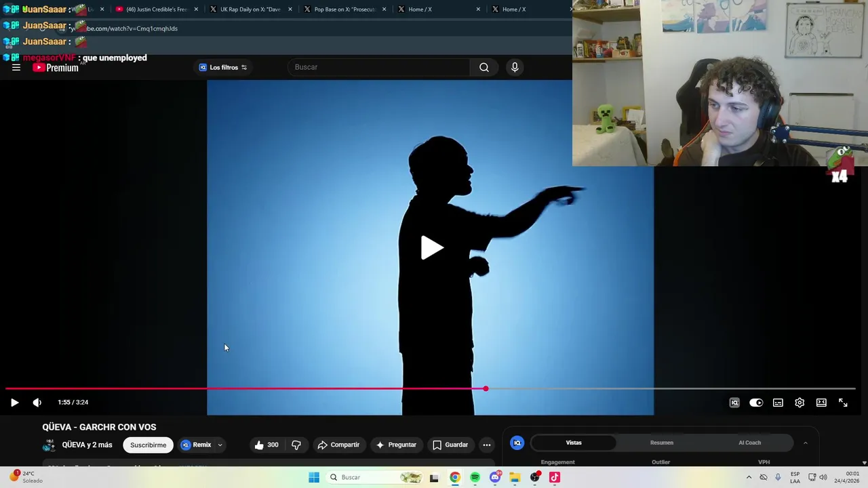Select the AI Coach tab in the IQ panel
868x488 pixels.
pos(749,443)
